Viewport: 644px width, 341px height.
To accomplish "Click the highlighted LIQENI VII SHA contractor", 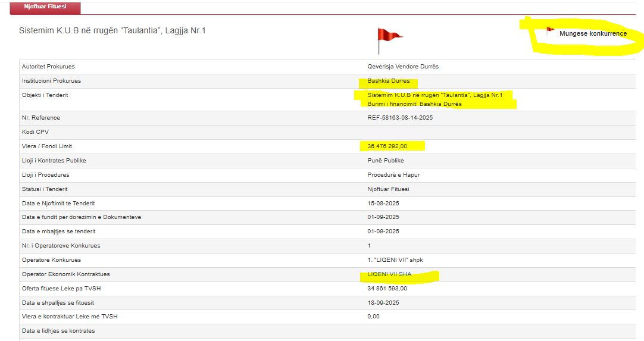I will (389, 274).
